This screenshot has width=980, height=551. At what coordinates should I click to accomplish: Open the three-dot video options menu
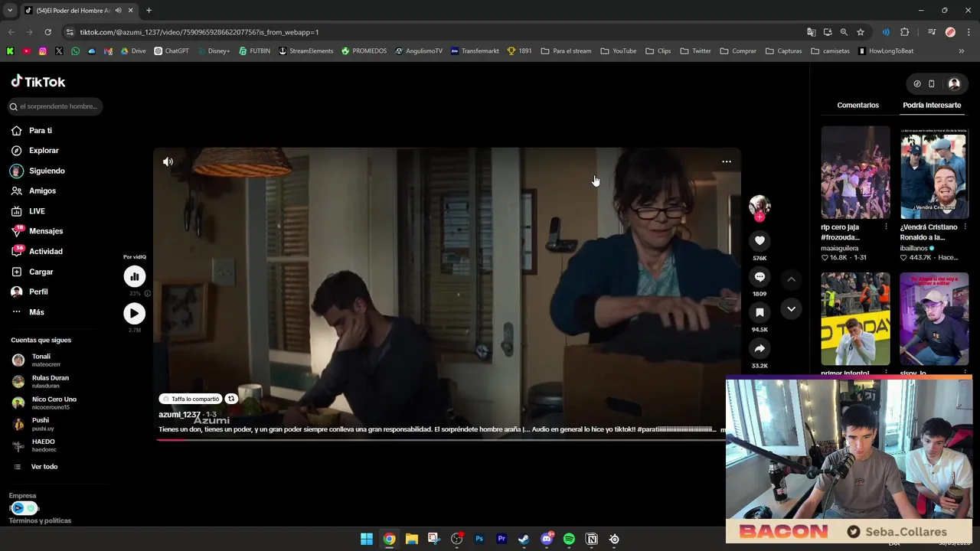pyautogui.click(x=727, y=161)
